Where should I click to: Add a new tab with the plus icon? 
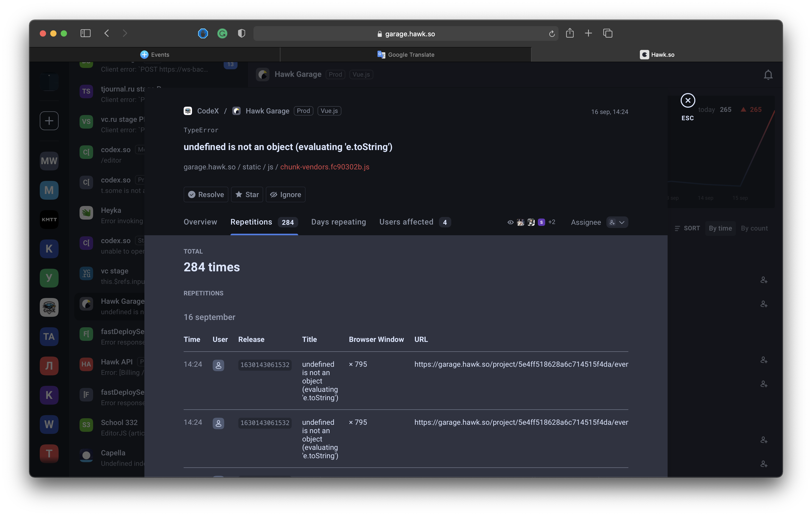click(x=588, y=33)
